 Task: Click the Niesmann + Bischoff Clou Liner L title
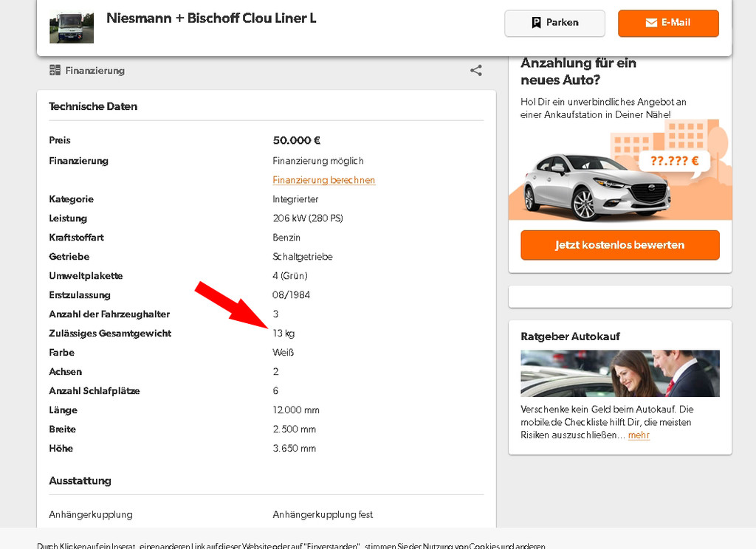click(x=211, y=18)
